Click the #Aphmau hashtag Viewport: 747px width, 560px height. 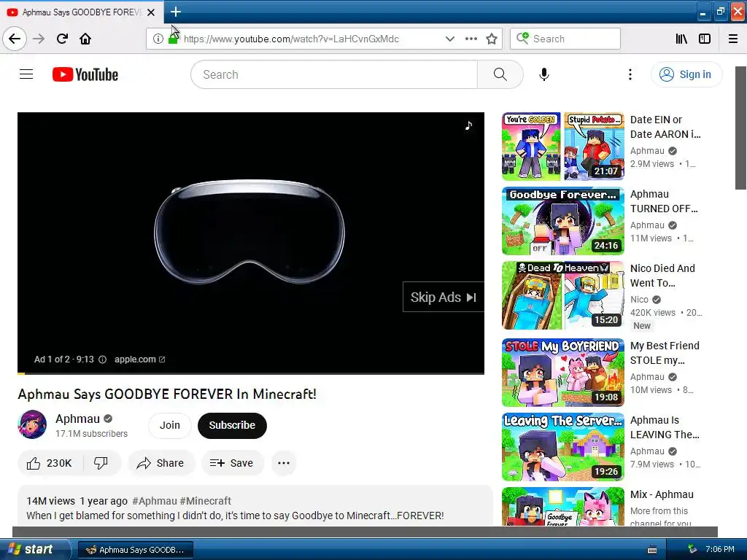[155, 501]
